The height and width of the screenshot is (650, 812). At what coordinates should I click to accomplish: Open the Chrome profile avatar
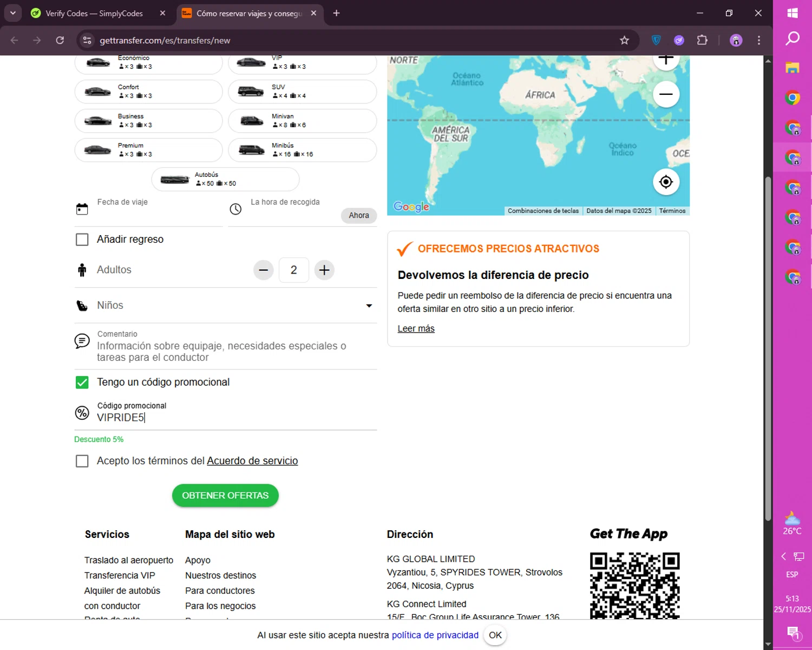pyautogui.click(x=736, y=40)
